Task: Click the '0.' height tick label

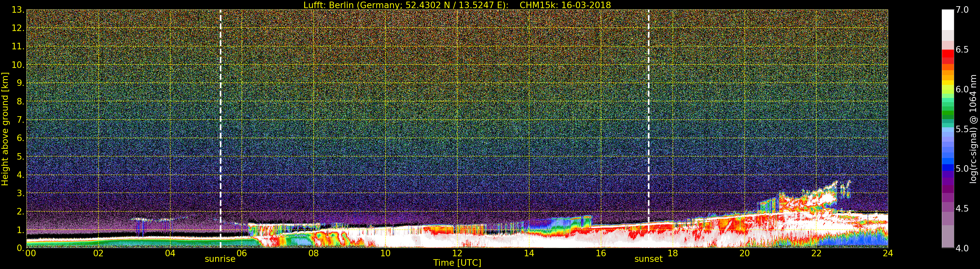Action: point(20,248)
